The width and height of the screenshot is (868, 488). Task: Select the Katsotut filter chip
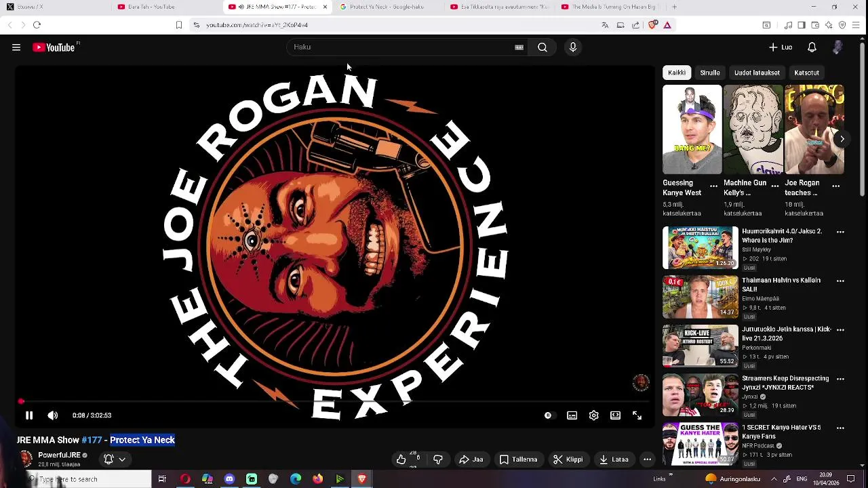click(x=806, y=73)
